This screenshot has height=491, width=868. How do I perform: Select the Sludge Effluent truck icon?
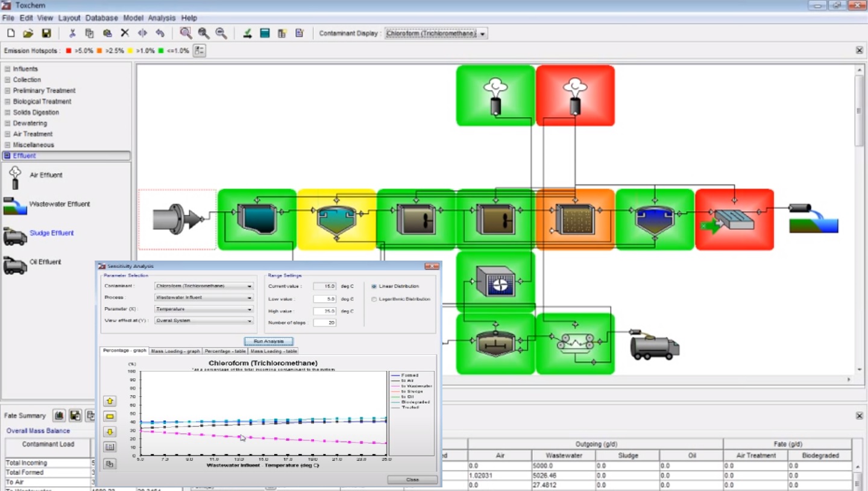click(x=15, y=236)
